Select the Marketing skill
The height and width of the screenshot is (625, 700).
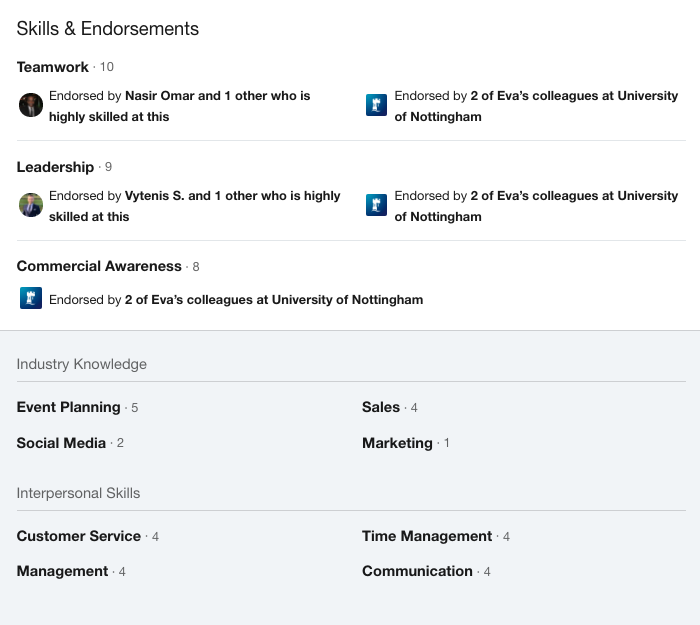397,443
